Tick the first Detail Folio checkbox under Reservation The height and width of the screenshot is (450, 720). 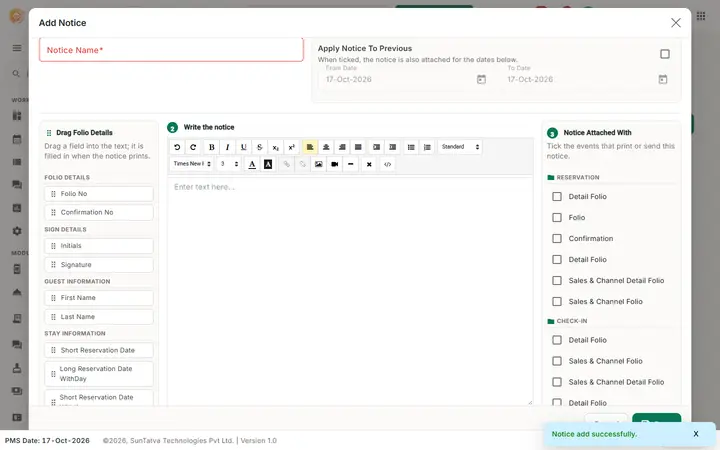[x=557, y=197]
